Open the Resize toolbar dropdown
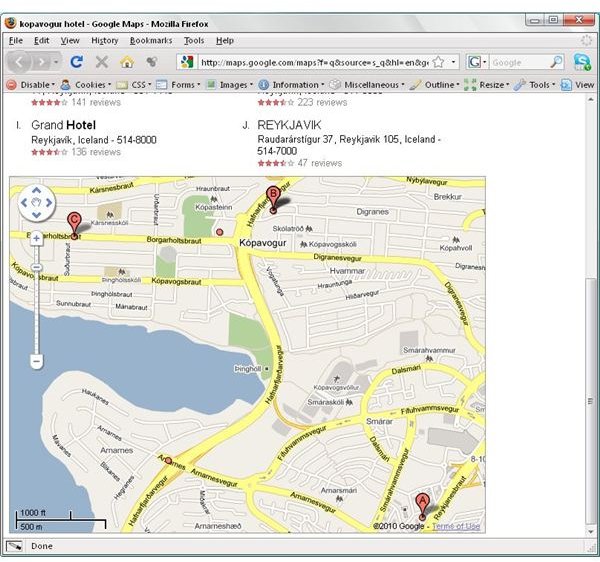Viewport: 600px width, 562px height. [487, 85]
